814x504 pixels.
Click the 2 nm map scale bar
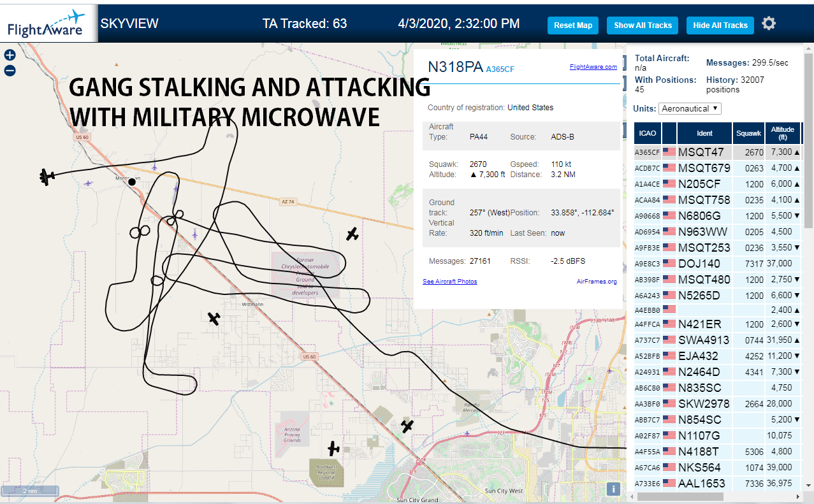30,491
